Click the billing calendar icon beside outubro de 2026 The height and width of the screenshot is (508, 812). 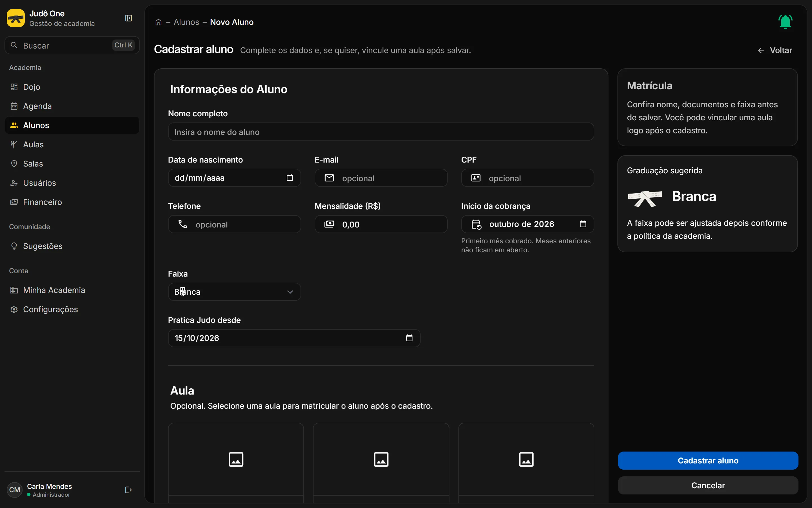point(477,224)
